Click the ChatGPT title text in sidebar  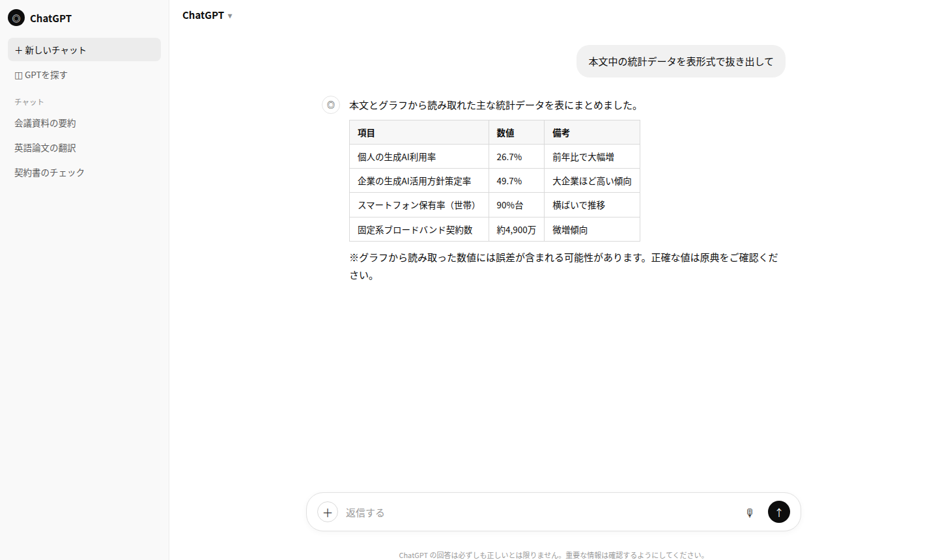51,18
